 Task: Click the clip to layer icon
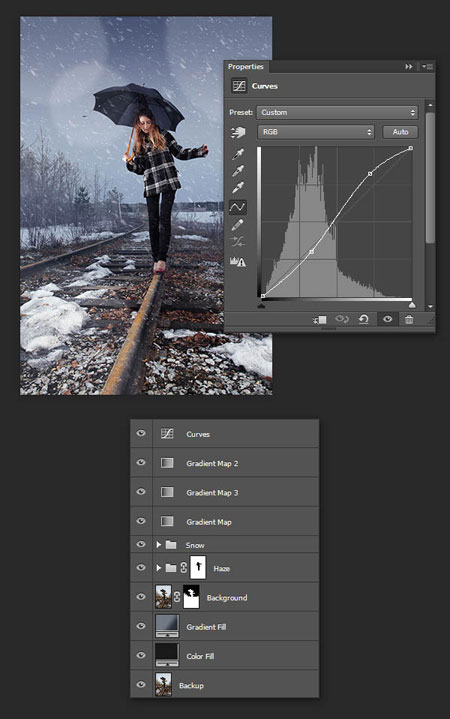tap(320, 319)
